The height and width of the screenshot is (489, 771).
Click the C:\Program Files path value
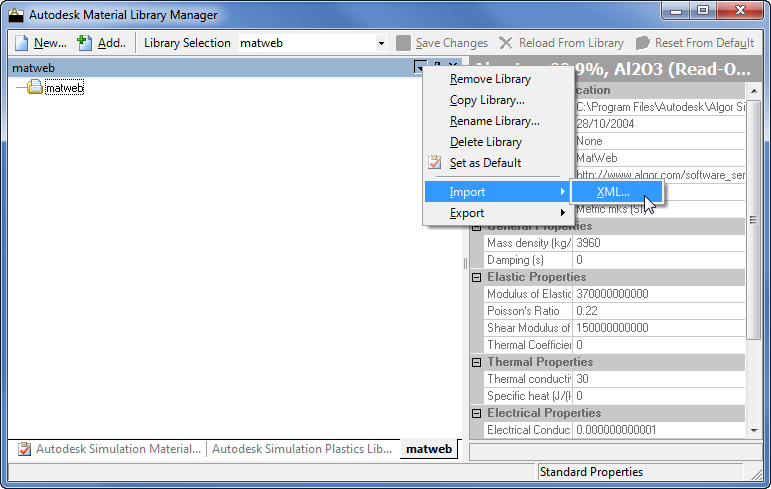[659, 107]
